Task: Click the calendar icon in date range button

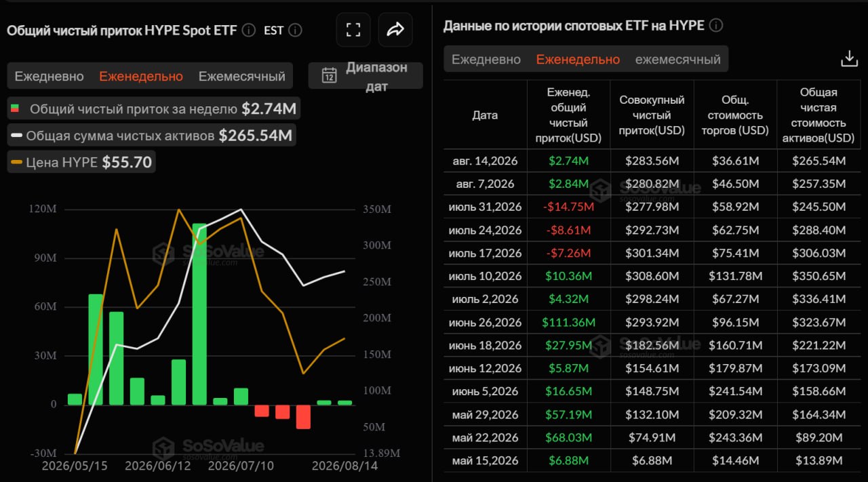Action: point(330,75)
